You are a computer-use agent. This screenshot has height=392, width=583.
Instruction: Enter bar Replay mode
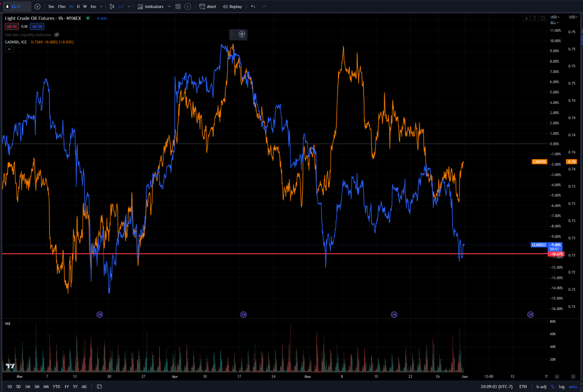(232, 6)
